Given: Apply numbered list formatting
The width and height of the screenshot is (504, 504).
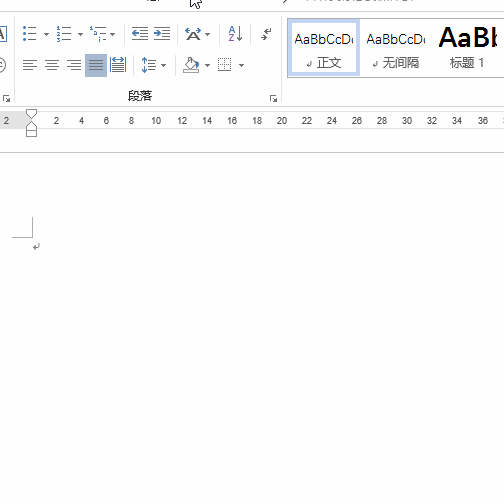Looking at the screenshot, I should tap(64, 34).
